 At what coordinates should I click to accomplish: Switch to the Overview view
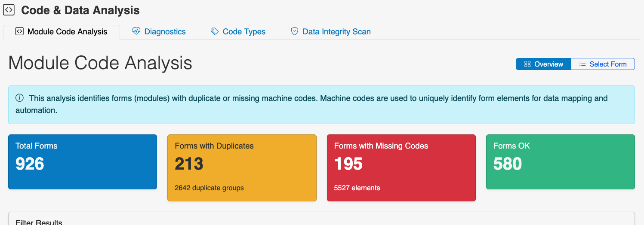click(x=544, y=64)
